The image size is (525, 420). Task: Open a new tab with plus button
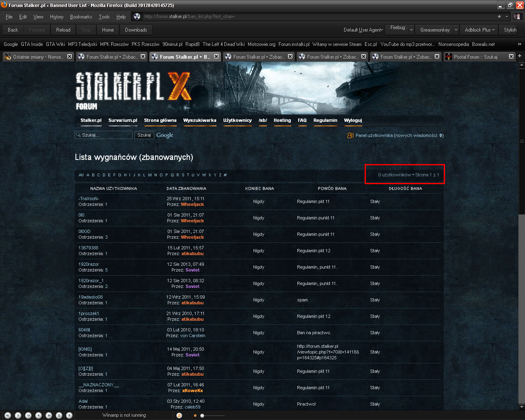520,56
